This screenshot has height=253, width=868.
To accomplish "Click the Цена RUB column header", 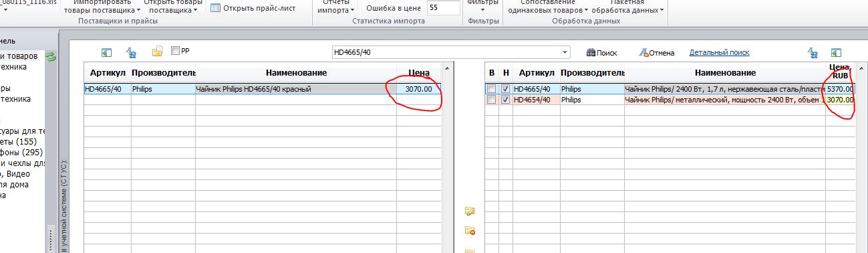I will pyautogui.click(x=840, y=72).
